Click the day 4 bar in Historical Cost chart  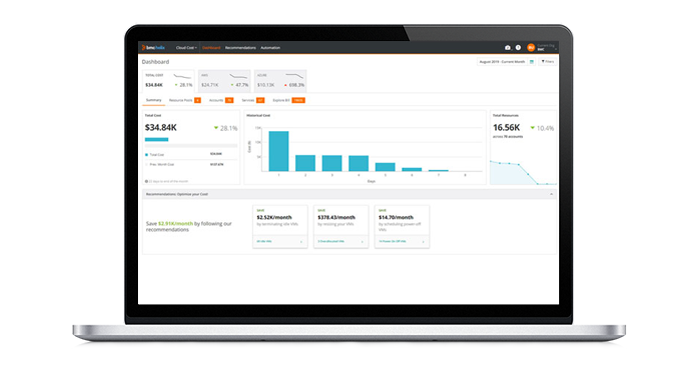pyautogui.click(x=359, y=163)
